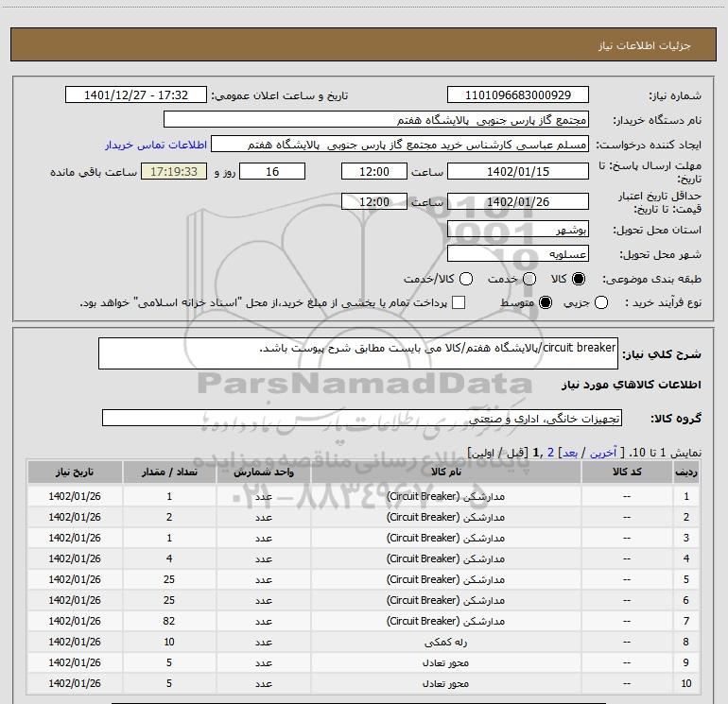Viewport: 728px width, 704px height.
Task: Open اطلاعات تماس خریدار link
Action: pyautogui.click(x=156, y=145)
